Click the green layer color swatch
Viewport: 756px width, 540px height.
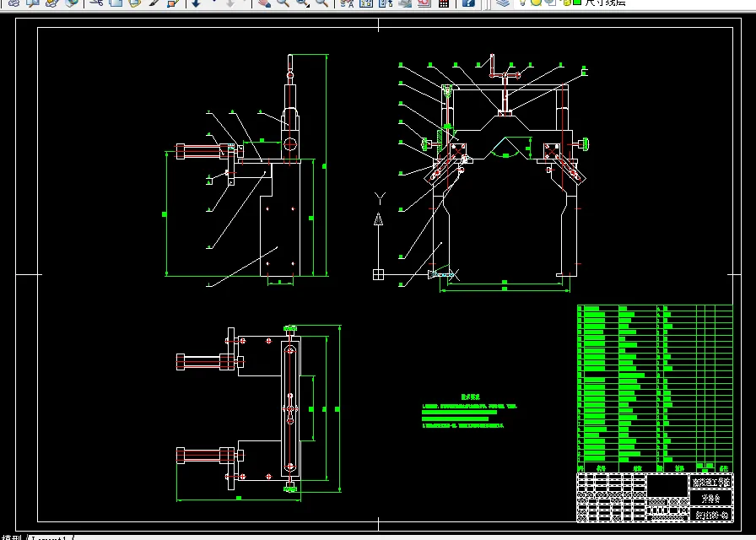coord(576,3)
